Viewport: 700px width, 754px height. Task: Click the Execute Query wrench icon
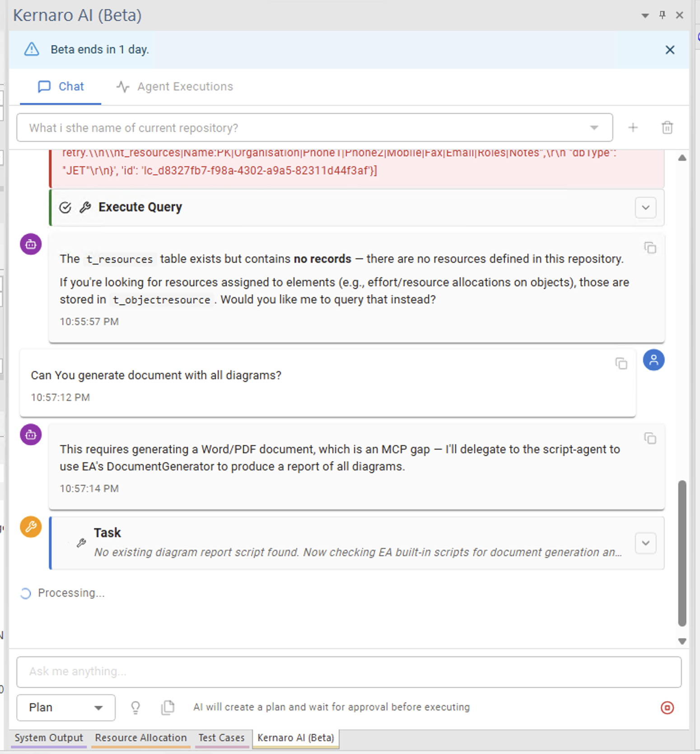(85, 207)
